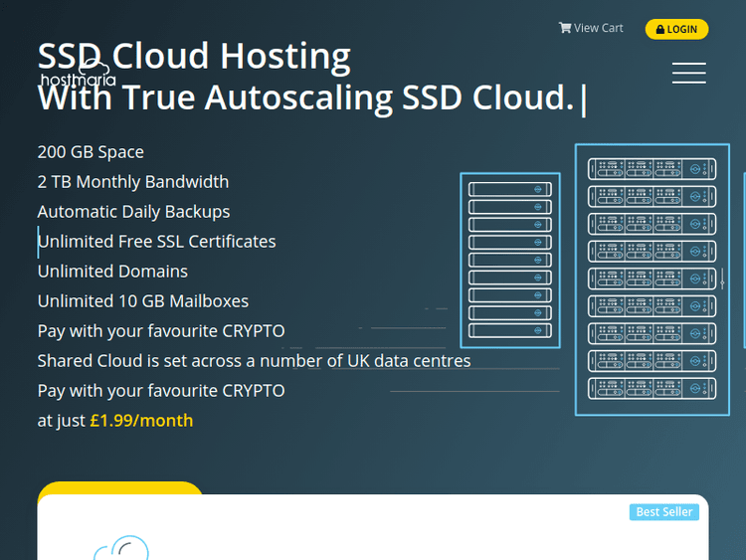Image resolution: width=746 pixels, height=560 pixels.
Task: Click the large server rack illustration
Action: [653, 280]
